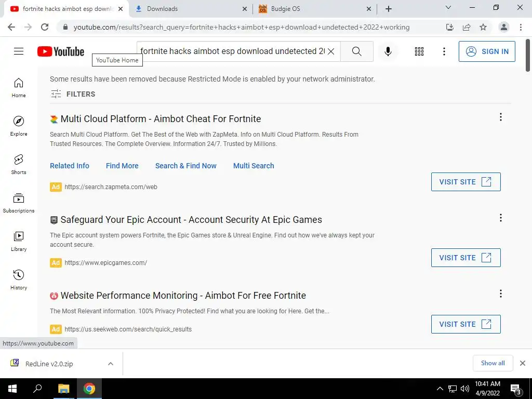Expand RedLine v2.0.zip download options chevron

click(x=111, y=364)
